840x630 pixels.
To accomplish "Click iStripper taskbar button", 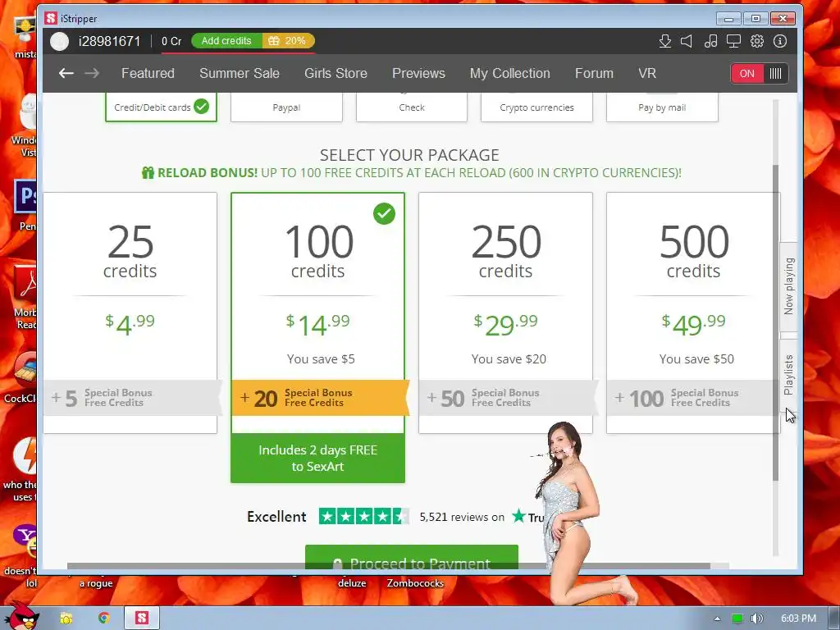I will click(142, 619).
